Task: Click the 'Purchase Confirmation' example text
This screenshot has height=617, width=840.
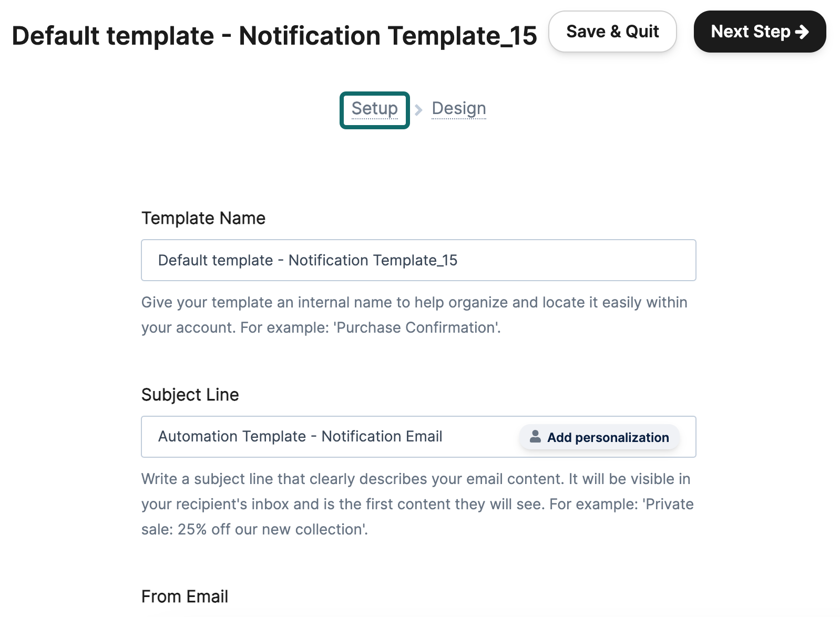Action: click(x=416, y=327)
